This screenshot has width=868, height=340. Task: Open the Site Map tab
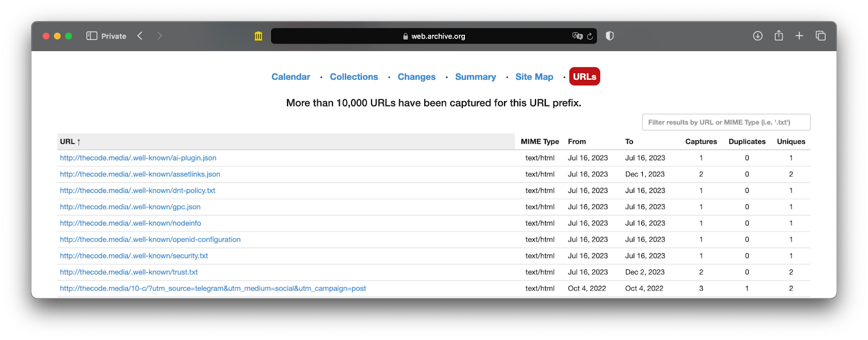[534, 77]
